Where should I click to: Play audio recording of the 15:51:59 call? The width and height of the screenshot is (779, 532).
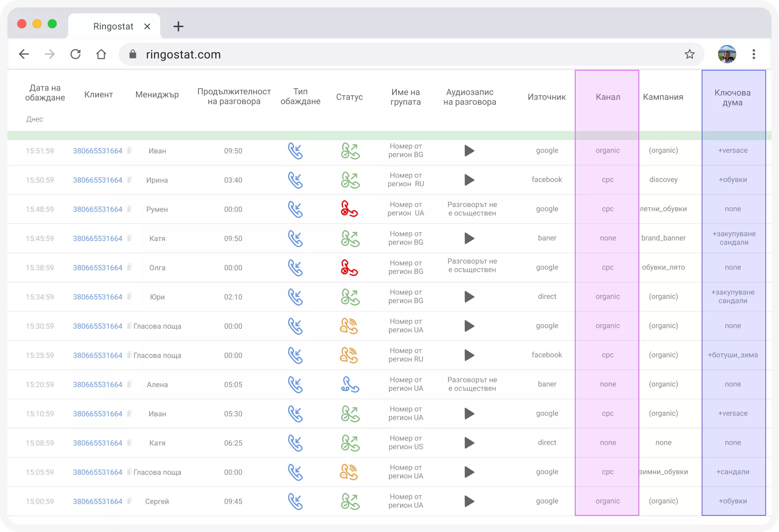[469, 150]
